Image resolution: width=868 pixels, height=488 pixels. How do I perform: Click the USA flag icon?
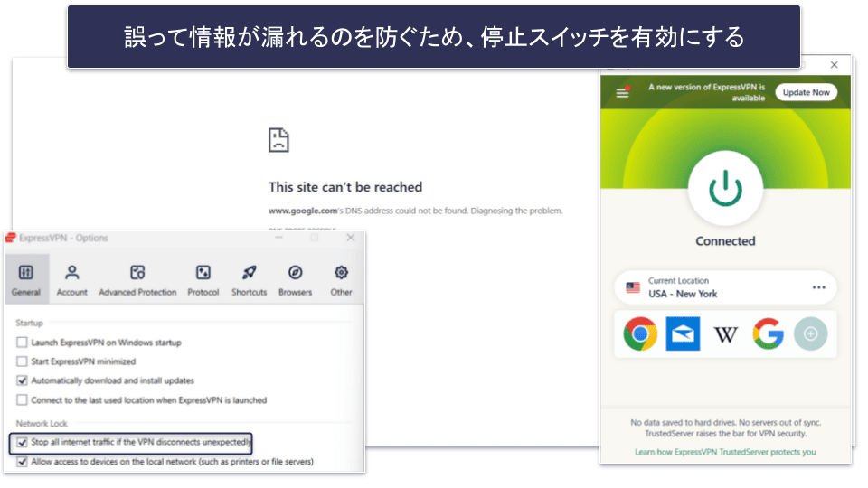coord(633,287)
